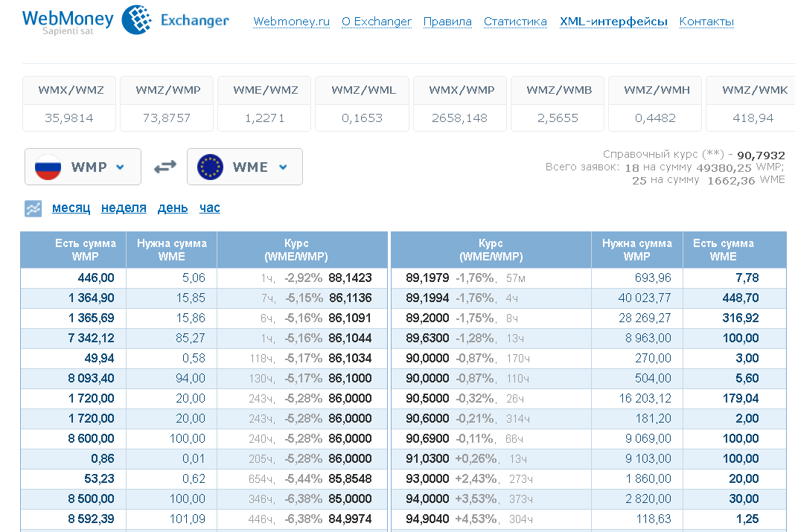Go to the Правила page
The height and width of the screenshot is (532, 795).
447,22
